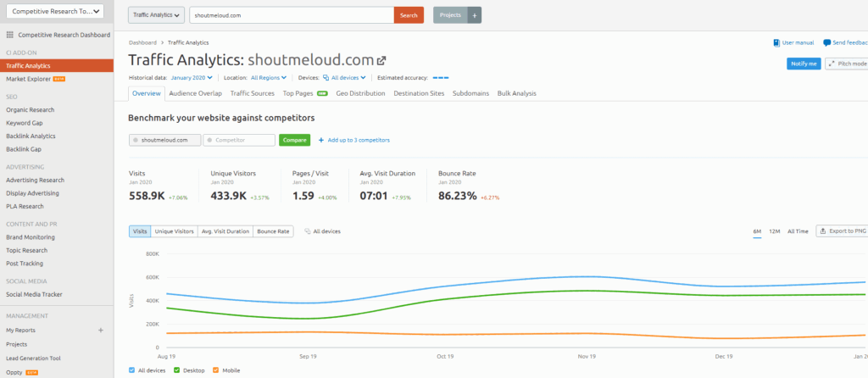Switch chart range to 12M
Screen dimensions: 868x378
(775, 231)
